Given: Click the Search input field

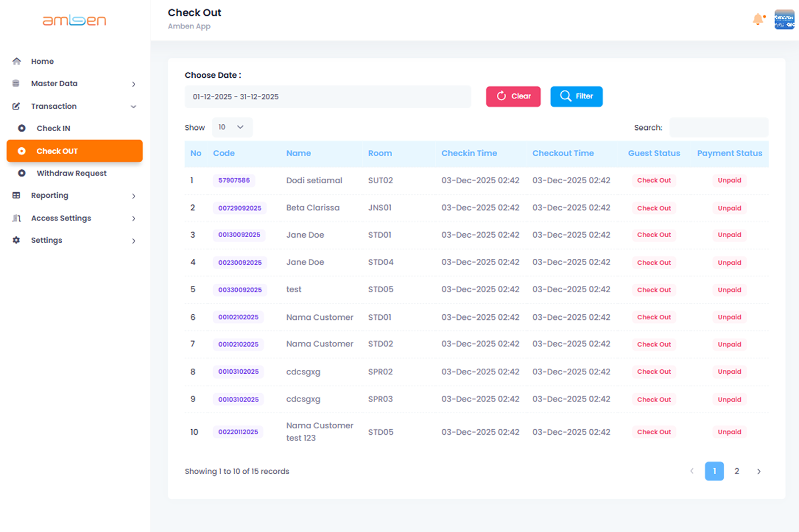Looking at the screenshot, I should (x=718, y=128).
